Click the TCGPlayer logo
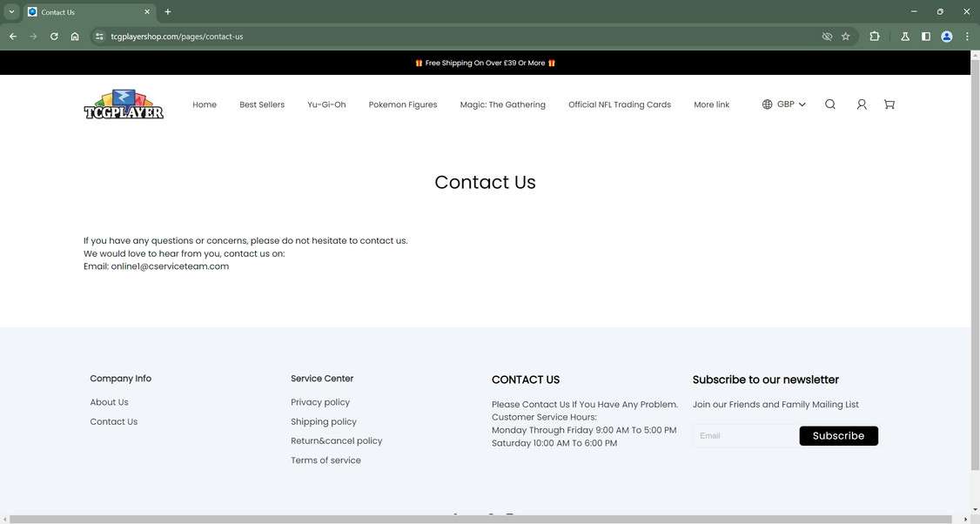 click(124, 104)
